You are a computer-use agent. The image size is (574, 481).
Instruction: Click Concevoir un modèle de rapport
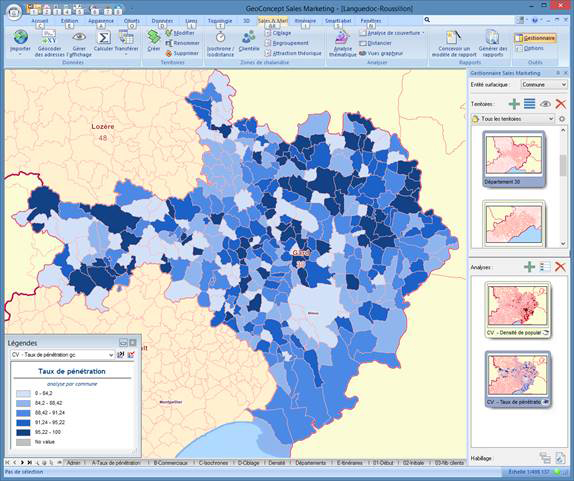click(454, 44)
